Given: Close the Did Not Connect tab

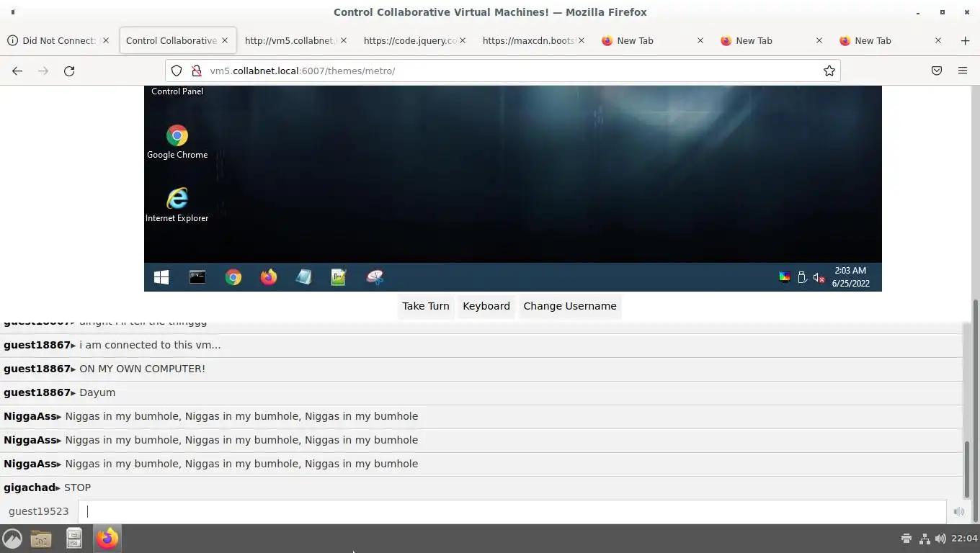Looking at the screenshot, I should [x=106, y=40].
